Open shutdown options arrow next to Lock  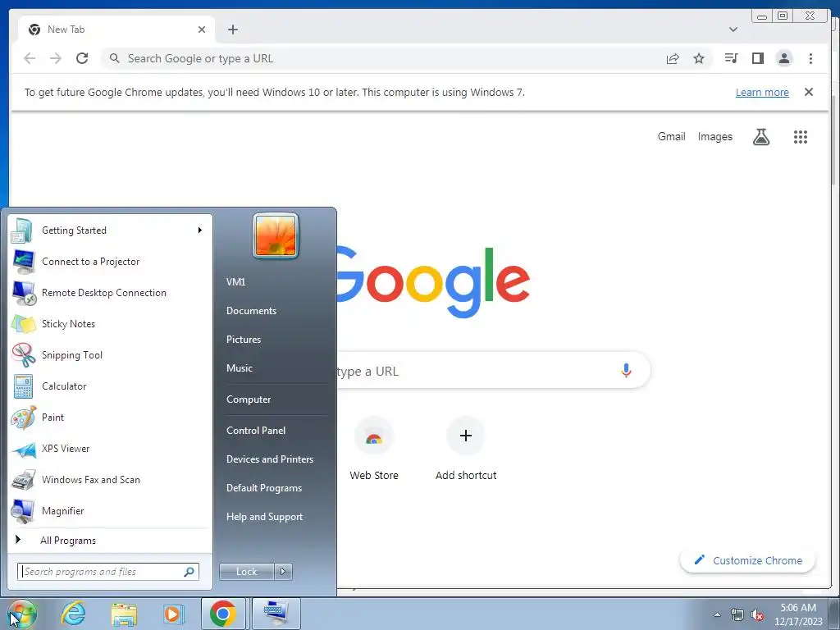coord(283,572)
